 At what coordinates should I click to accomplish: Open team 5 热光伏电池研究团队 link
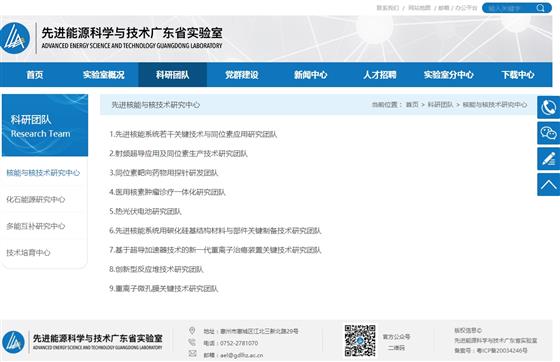click(x=145, y=211)
